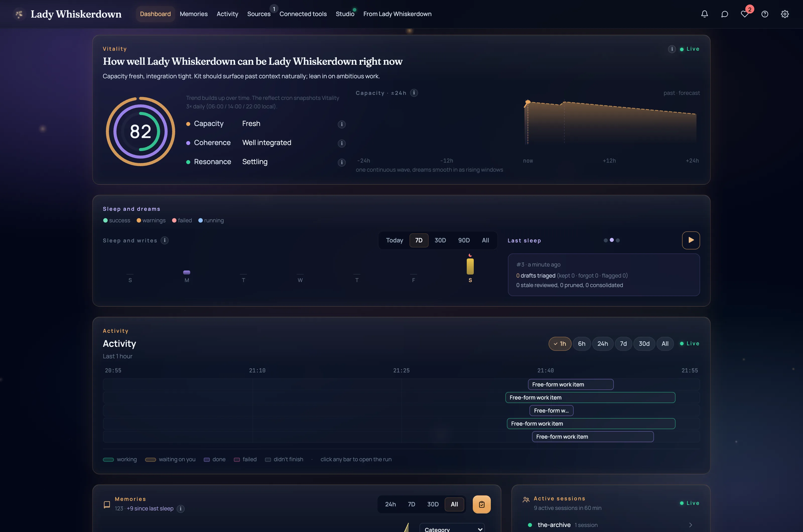The width and height of the screenshot is (803, 532).
Task: Show info for the Resonance row
Action: (x=342, y=162)
